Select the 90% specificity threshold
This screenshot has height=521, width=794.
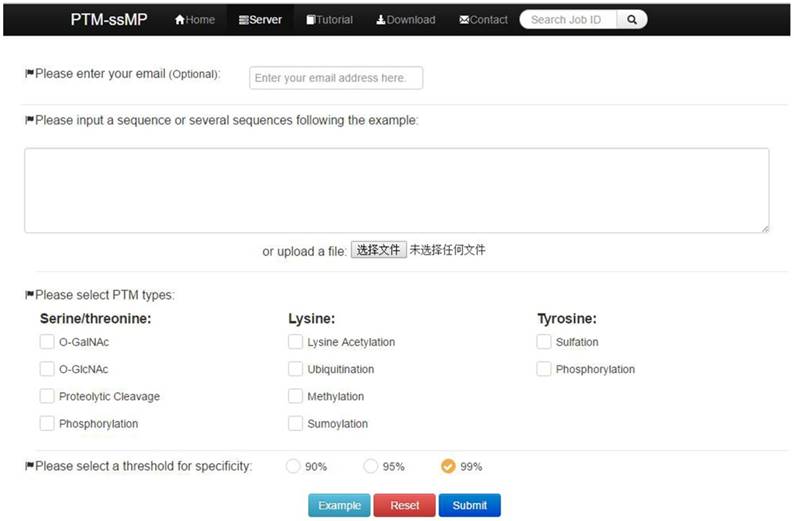pos(293,466)
